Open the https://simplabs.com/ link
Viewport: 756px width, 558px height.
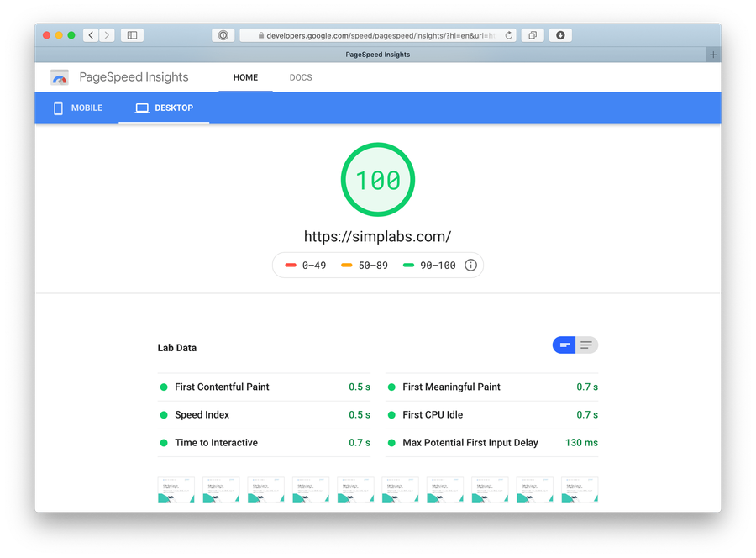point(377,236)
